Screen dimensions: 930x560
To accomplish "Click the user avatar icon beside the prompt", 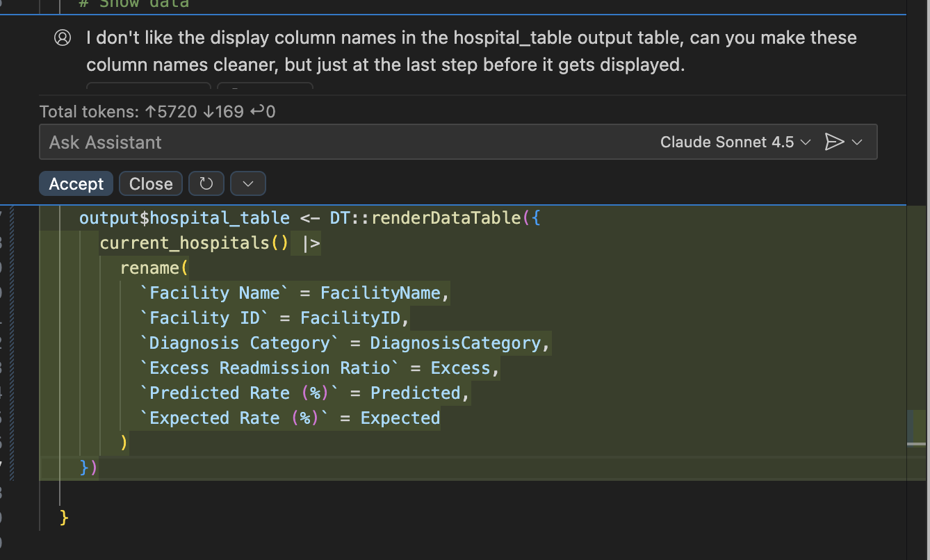I will tap(63, 38).
